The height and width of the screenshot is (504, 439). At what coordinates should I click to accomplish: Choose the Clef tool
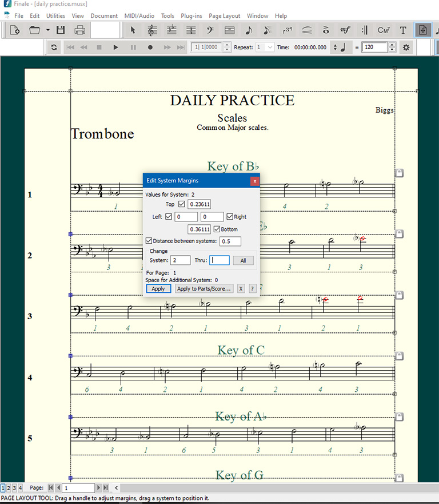(x=210, y=30)
